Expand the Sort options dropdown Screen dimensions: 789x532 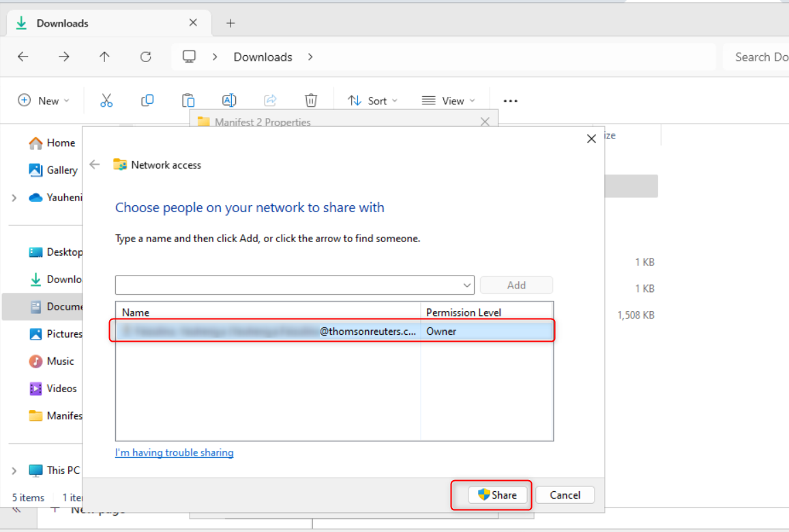click(372, 101)
